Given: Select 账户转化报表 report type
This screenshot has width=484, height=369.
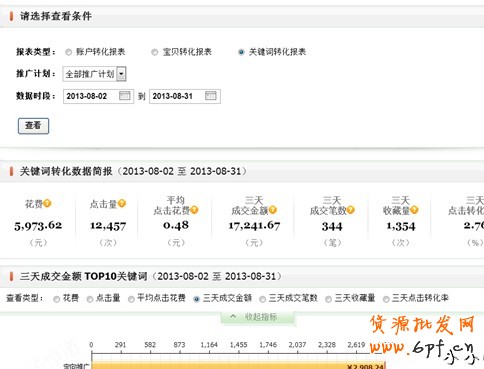Looking at the screenshot, I should 68,52.
